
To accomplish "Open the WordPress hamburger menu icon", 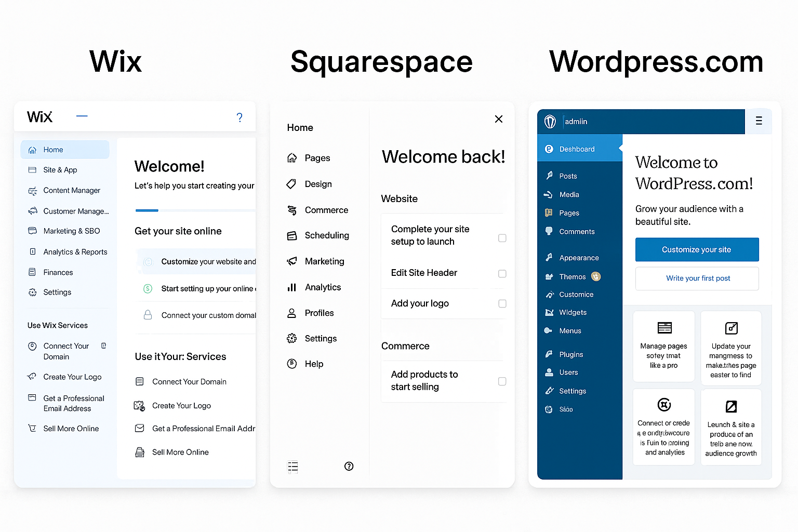I will pos(759,121).
